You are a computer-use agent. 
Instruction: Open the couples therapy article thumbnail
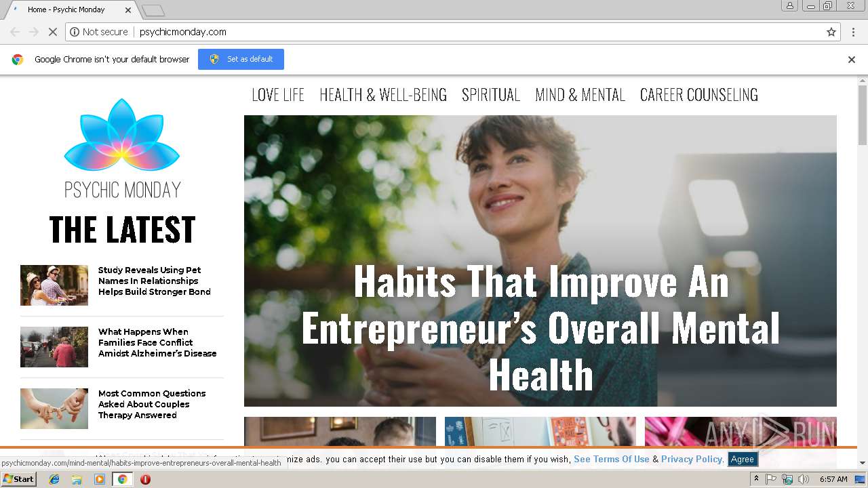tap(54, 409)
